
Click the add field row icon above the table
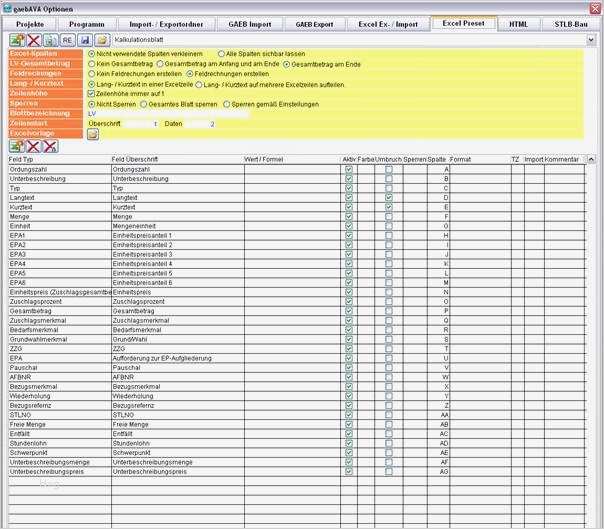point(17,146)
